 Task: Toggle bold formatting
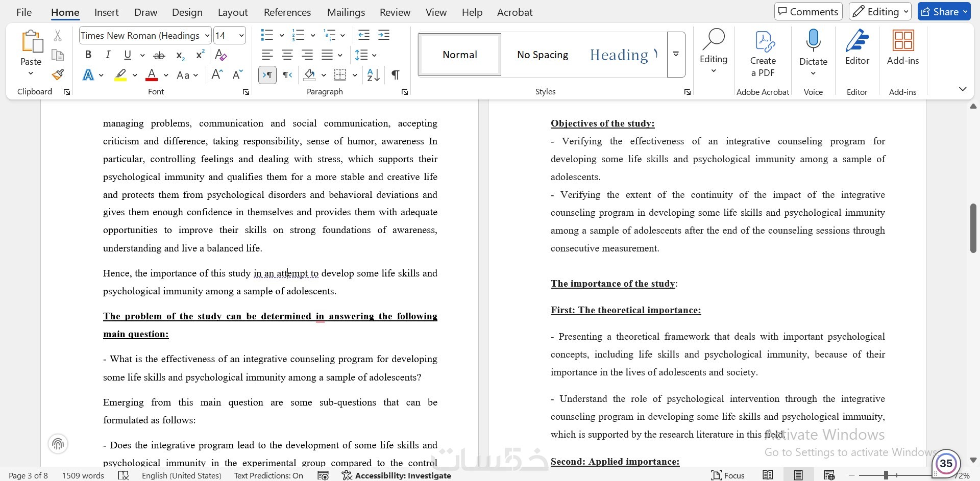coord(88,55)
